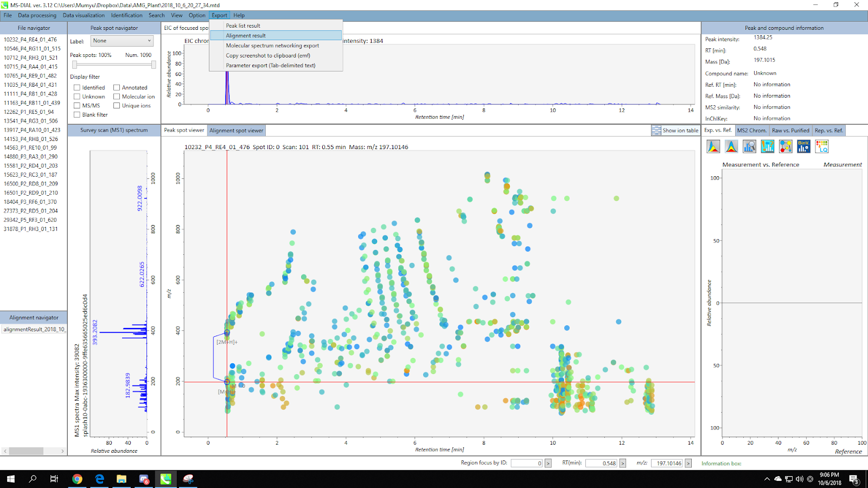Image resolution: width=868 pixels, height=488 pixels.
Task: Select alignmentResult_2018_10 in Alignment navigator
Action: (x=34, y=329)
